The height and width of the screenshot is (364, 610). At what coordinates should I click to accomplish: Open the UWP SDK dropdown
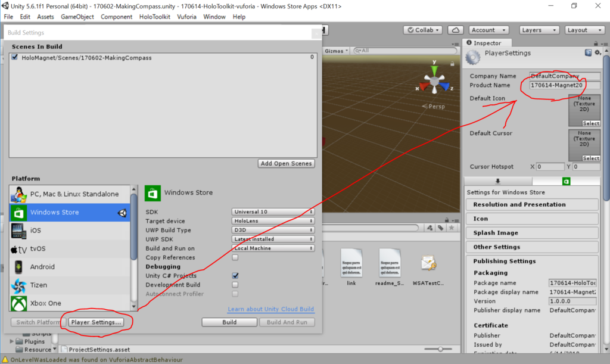tap(273, 239)
